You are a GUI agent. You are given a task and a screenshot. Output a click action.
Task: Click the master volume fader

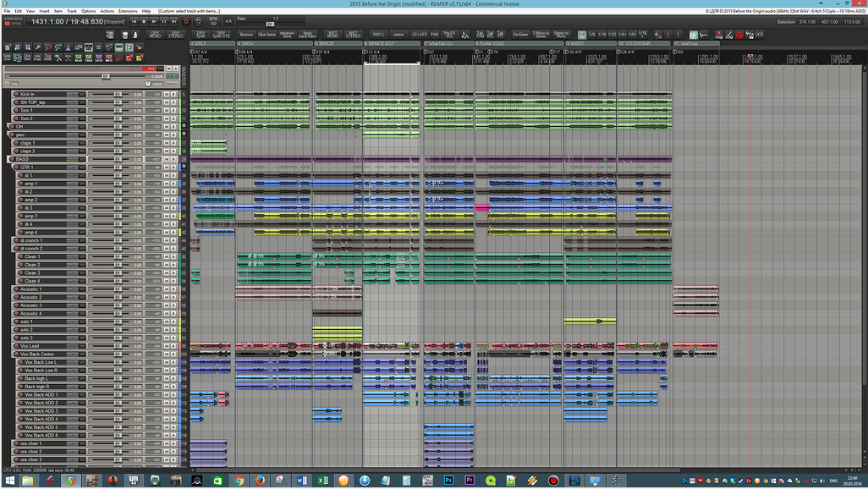pyautogui.click(x=106, y=76)
